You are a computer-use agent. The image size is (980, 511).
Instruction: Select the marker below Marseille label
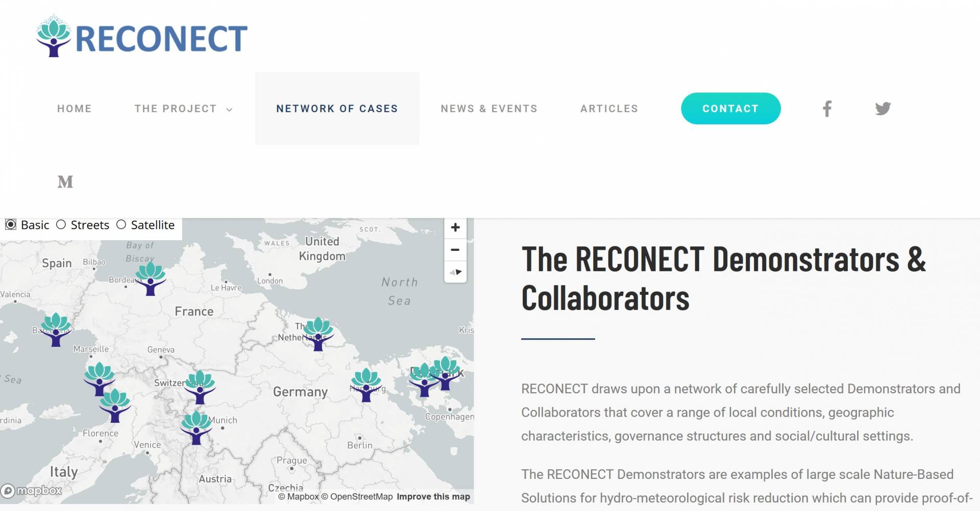coord(99,379)
